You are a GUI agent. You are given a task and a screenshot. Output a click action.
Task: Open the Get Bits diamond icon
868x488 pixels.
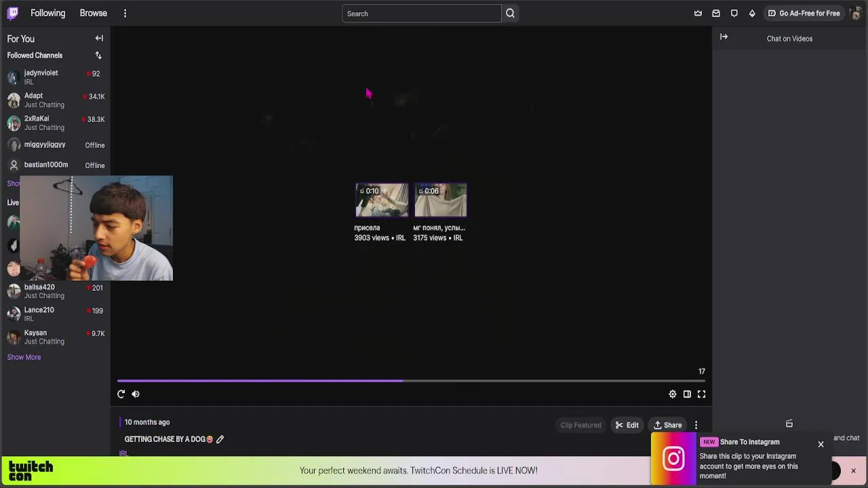click(752, 13)
